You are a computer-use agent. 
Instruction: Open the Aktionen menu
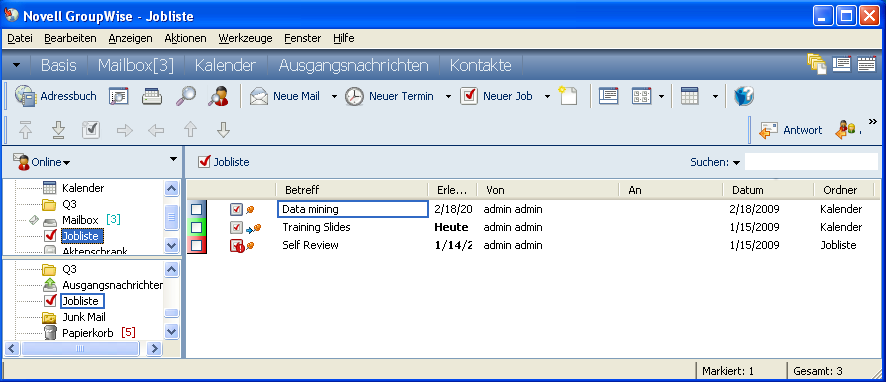[x=185, y=38]
